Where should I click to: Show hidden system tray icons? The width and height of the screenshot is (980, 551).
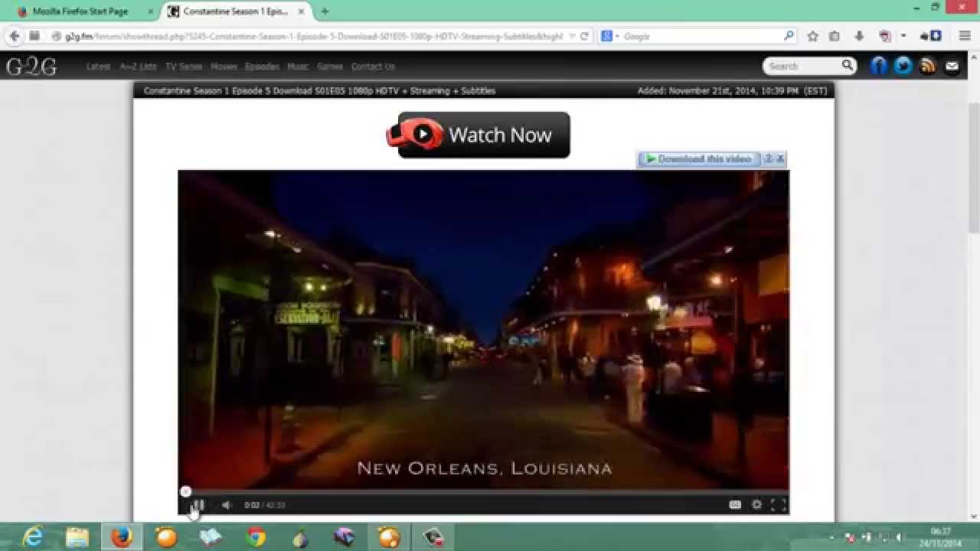833,537
